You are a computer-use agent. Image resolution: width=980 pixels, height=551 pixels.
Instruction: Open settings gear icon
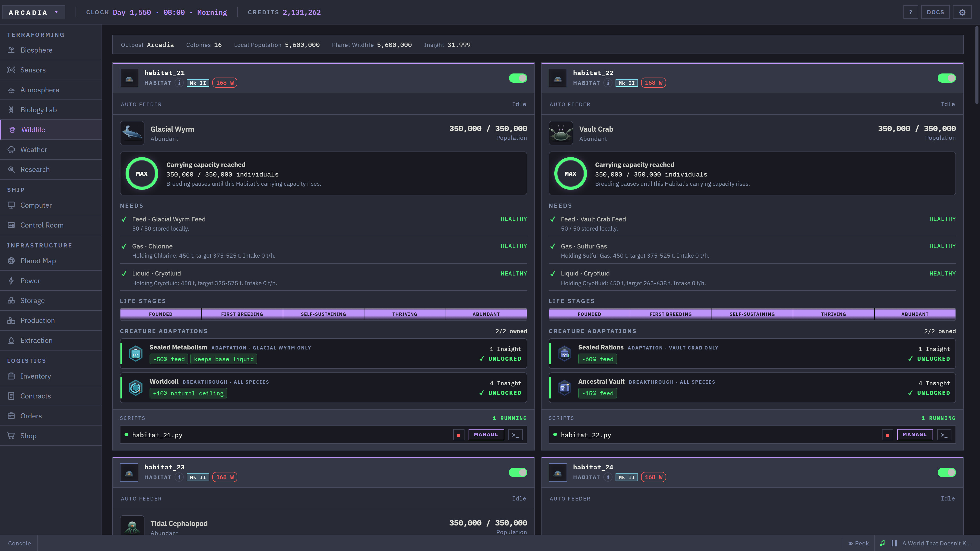(962, 12)
